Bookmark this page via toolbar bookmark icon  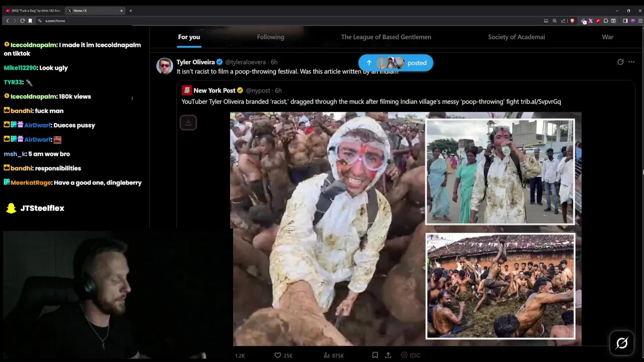click(x=30, y=21)
